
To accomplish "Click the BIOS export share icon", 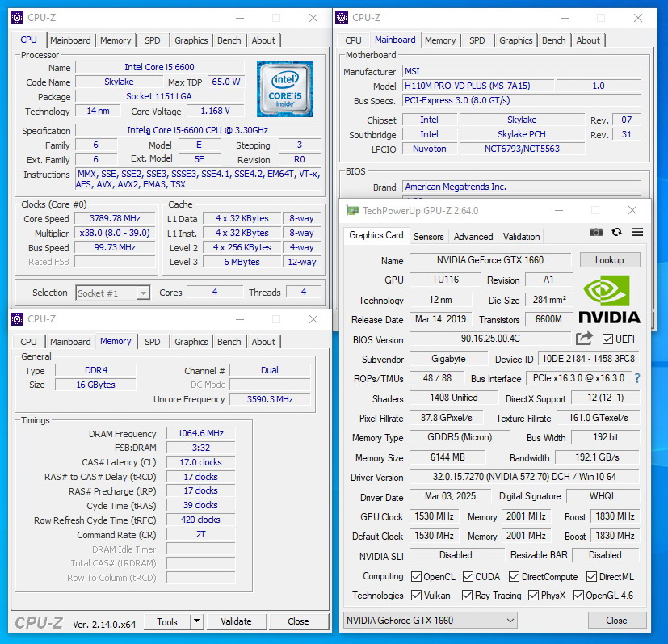I will [584, 339].
